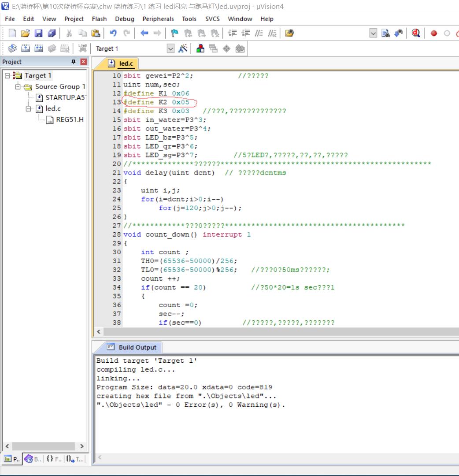The image size is (459, 476).
Task: Open the Target 1 selection dropdown
Action: coord(171,48)
